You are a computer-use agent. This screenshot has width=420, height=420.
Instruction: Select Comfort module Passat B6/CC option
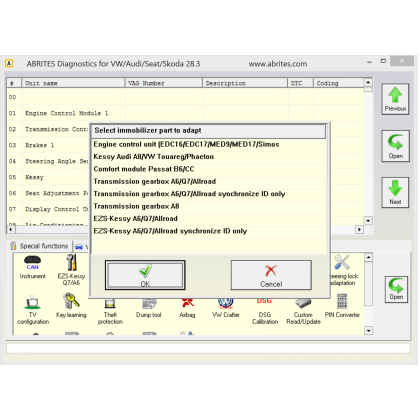209,169
